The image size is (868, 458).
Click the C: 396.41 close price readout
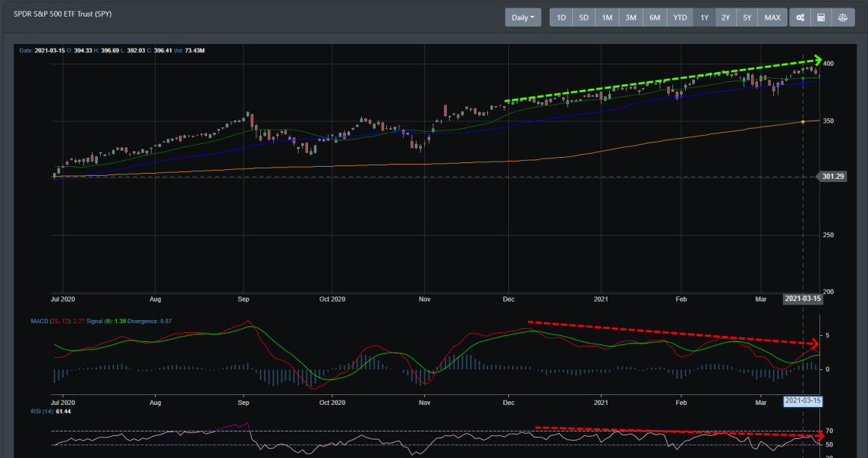[x=159, y=50]
